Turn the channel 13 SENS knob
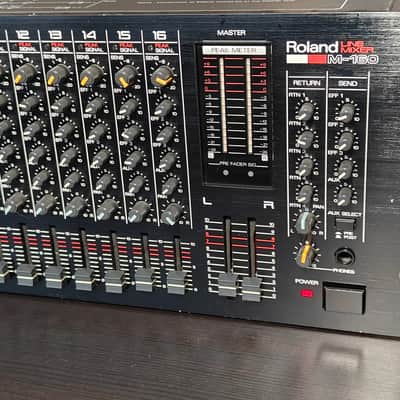Image resolution: width=400 pixels, height=400 pixels. point(57,74)
